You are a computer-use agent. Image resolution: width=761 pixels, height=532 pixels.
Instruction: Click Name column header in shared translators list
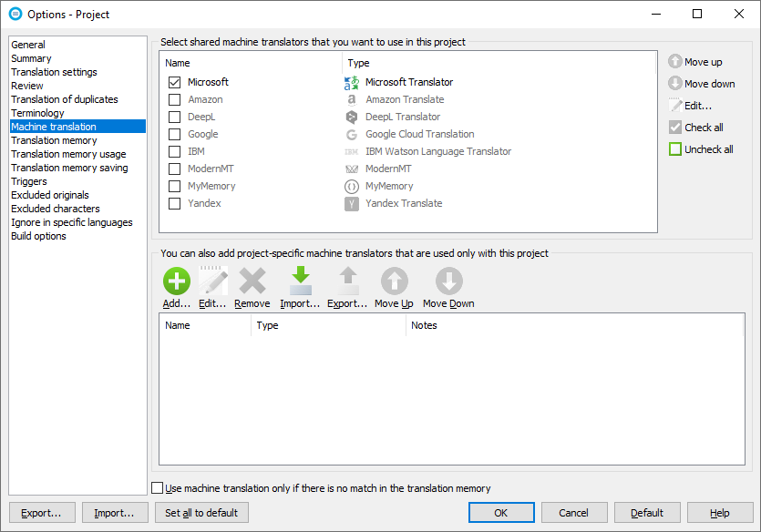click(251, 63)
